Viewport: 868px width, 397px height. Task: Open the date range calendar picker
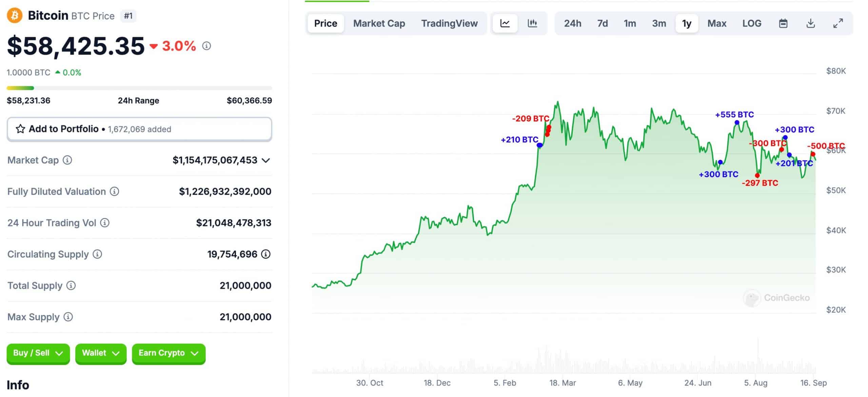pyautogui.click(x=783, y=23)
